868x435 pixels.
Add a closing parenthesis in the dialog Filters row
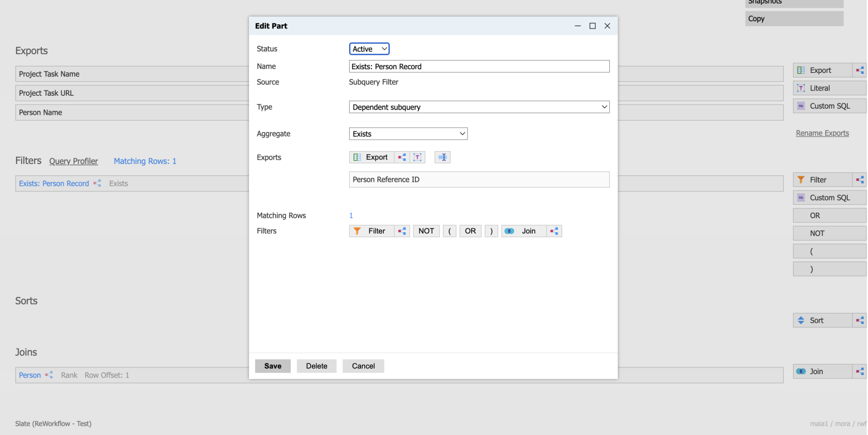pyautogui.click(x=491, y=231)
